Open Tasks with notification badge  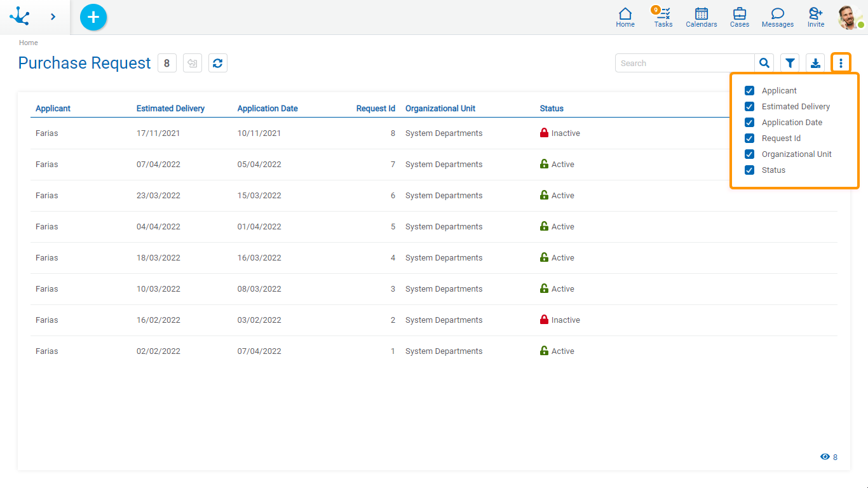coord(663,17)
